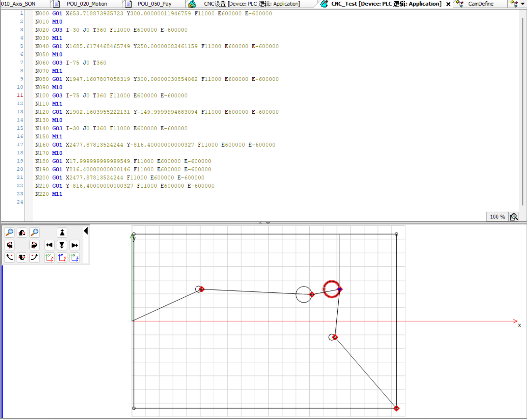This screenshot has height=420, width=527.
Task: Click the N210 G01 Y-816.40000000000327 line
Action: click(125, 186)
